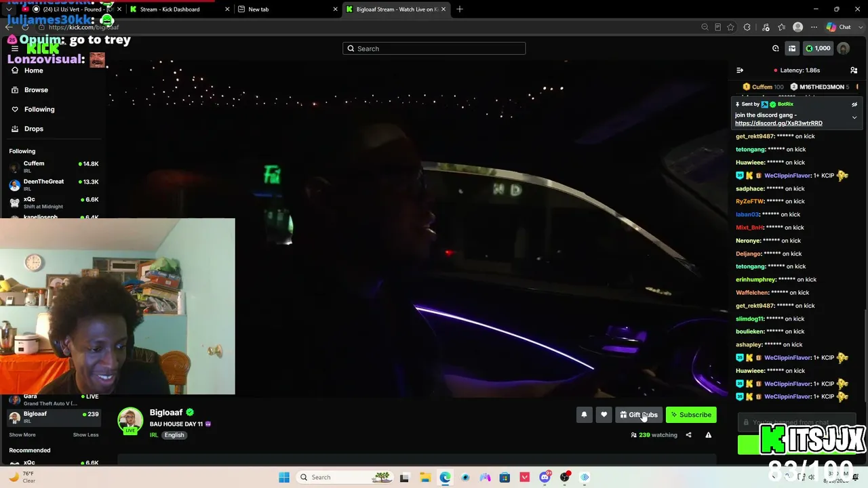The width and height of the screenshot is (868, 488).
Task: Open the Task View icon on taskbar
Action: click(x=404, y=477)
